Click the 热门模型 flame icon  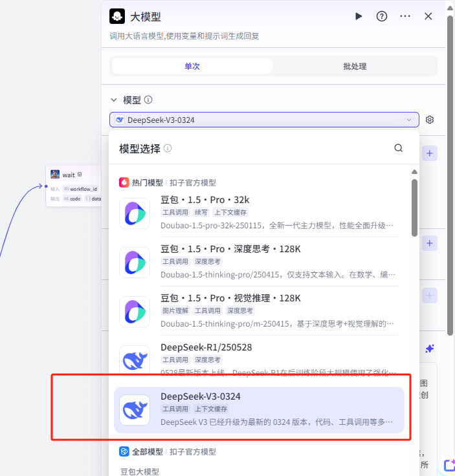tap(124, 182)
